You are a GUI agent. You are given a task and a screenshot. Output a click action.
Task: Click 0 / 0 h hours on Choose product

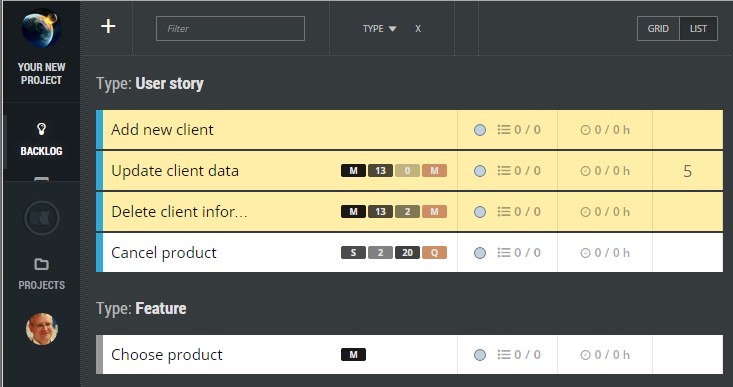pos(612,355)
